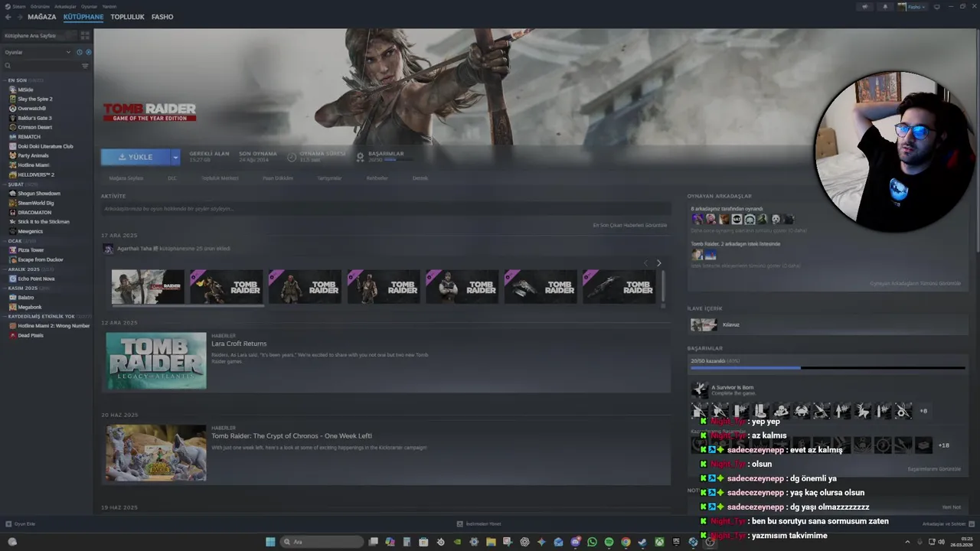The height and width of the screenshot is (551, 980).
Task: Open the Topluluk Merkezi link
Action: click(x=220, y=178)
